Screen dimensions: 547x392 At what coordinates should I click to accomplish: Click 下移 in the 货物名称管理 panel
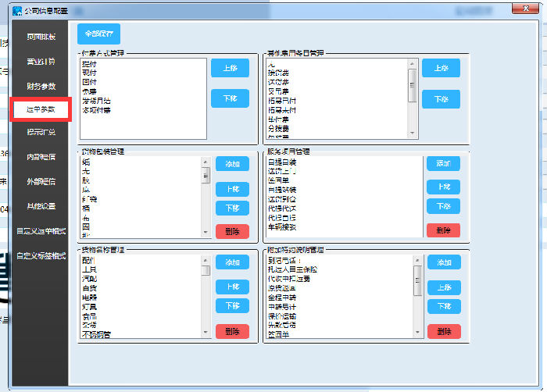[x=232, y=307]
